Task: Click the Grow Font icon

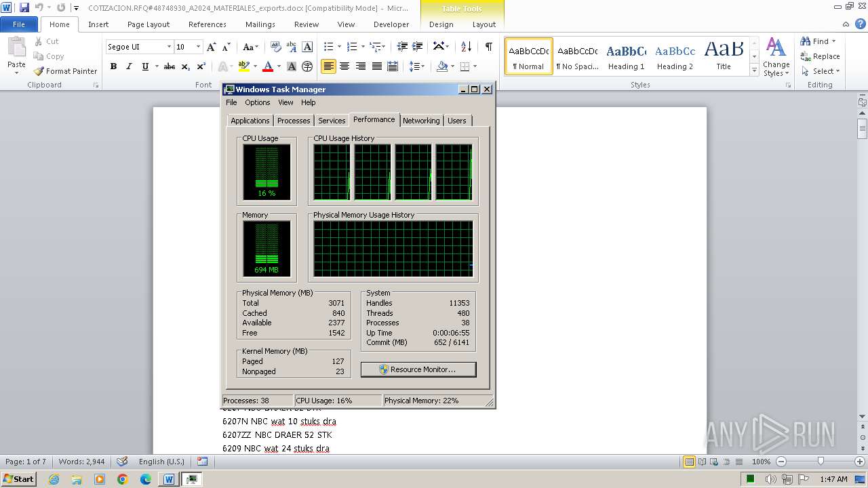Action: (x=212, y=47)
